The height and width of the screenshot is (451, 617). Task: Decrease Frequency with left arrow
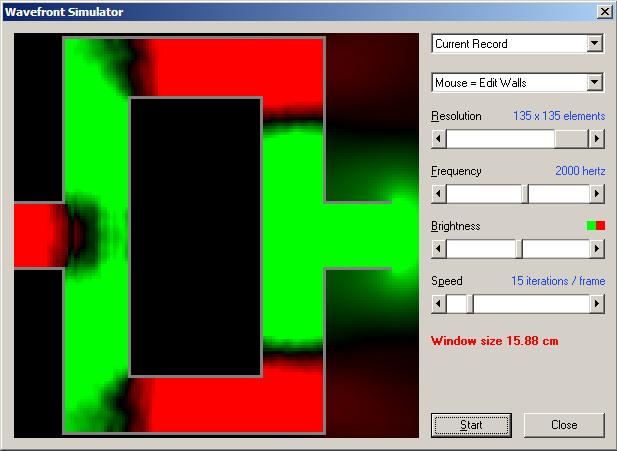coord(439,194)
